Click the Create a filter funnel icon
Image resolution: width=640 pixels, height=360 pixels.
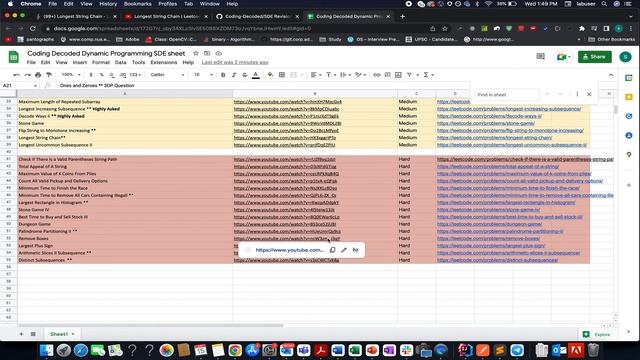coord(409,75)
